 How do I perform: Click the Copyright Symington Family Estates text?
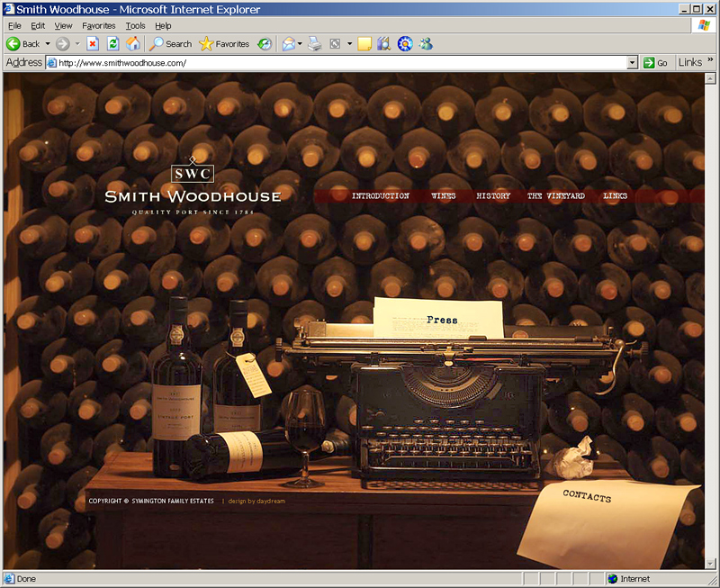(151, 502)
